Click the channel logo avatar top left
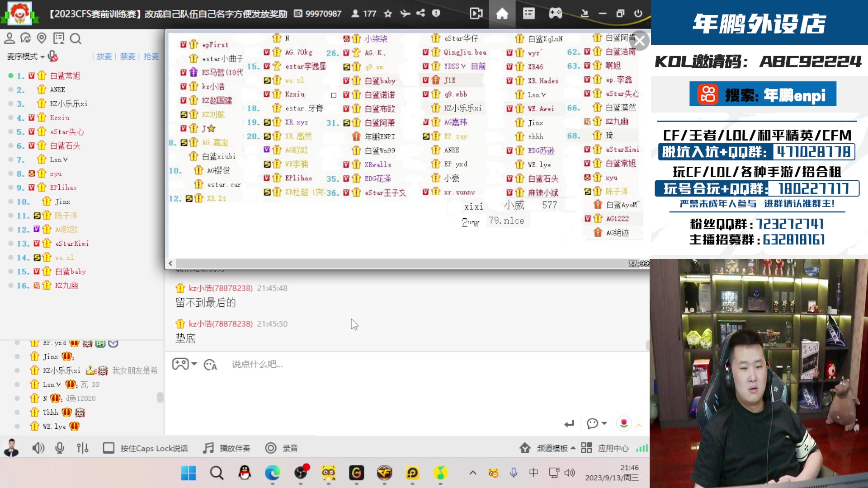 tap(19, 13)
